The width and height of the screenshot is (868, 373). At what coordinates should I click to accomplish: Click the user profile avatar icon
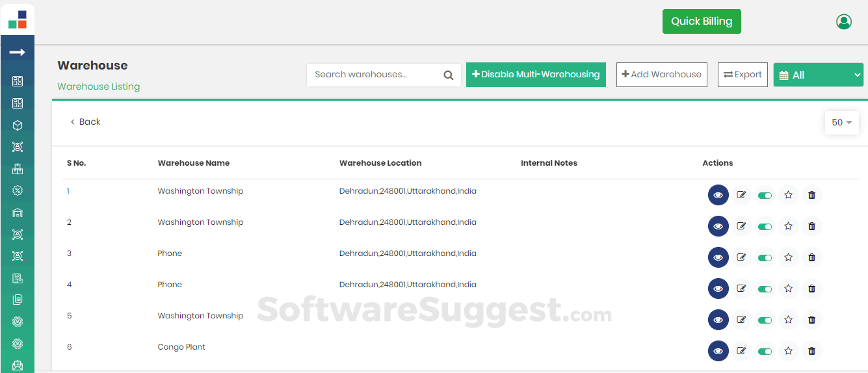click(843, 21)
